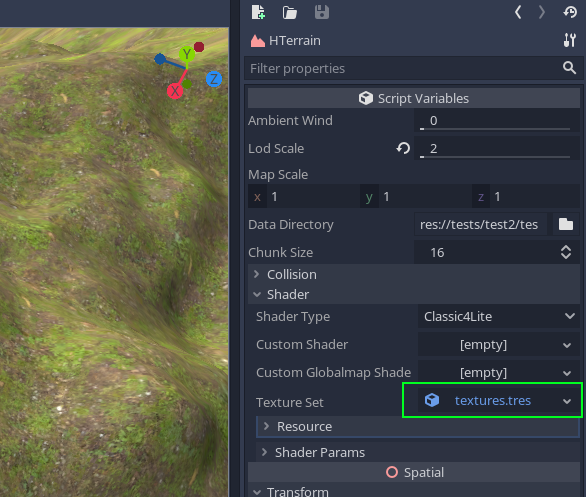This screenshot has height=497, width=586.
Task: Open inspector tools options icon
Action: [570, 40]
